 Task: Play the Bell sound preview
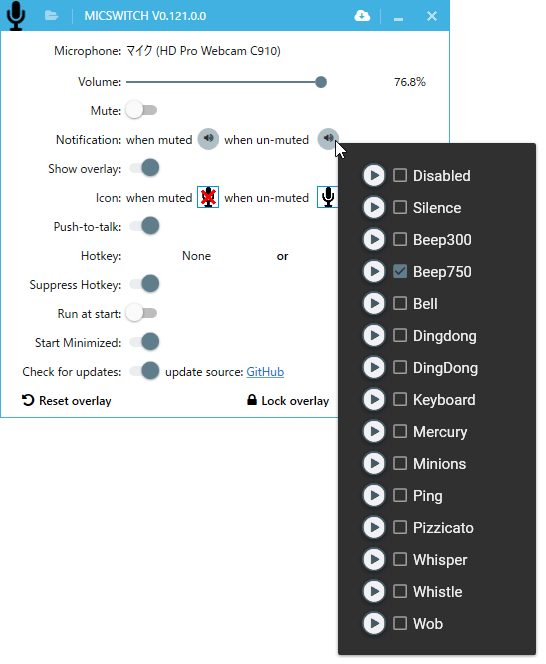click(374, 303)
